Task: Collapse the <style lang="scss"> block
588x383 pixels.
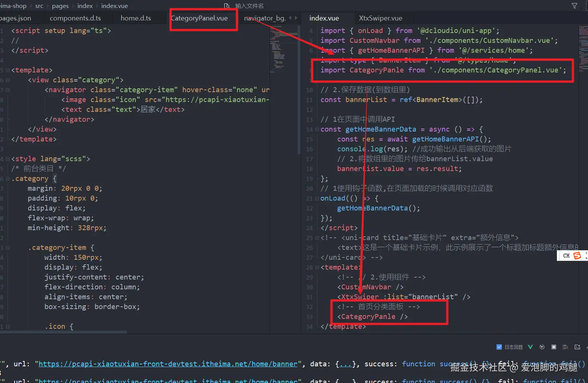Action: tap(8, 159)
